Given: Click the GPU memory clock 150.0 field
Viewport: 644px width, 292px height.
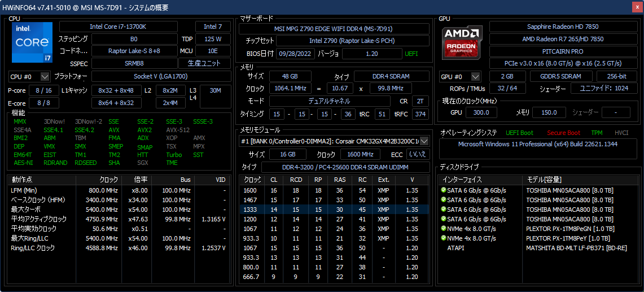Looking at the screenshot, I should [x=549, y=112].
